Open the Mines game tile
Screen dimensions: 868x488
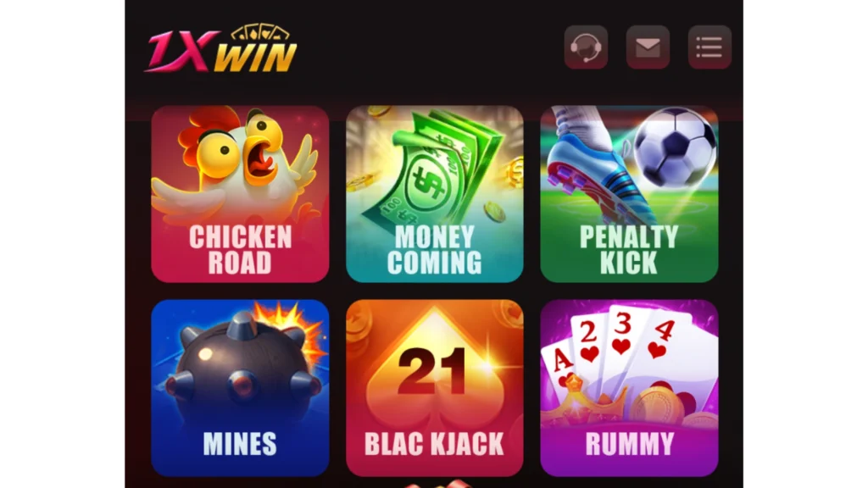click(240, 388)
